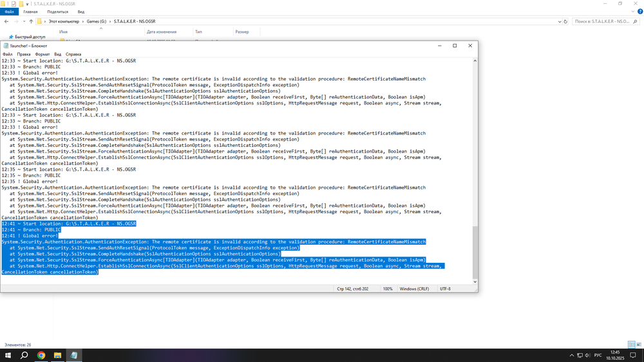
Task: Expand the Explorer ribbon with the chevron
Action: [x=632, y=12]
